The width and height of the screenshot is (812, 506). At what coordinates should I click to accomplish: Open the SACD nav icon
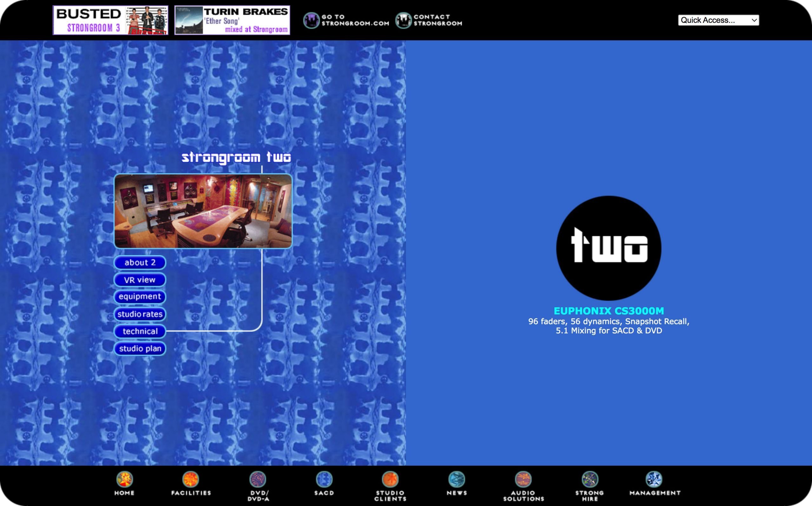point(324,480)
